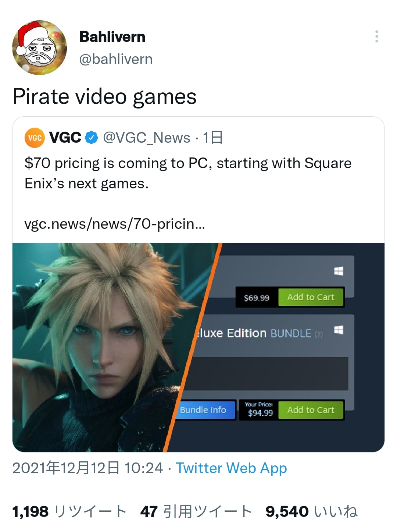View the 9,540 いいね list
The image size is (397, 532).
[x=311, y=511]
